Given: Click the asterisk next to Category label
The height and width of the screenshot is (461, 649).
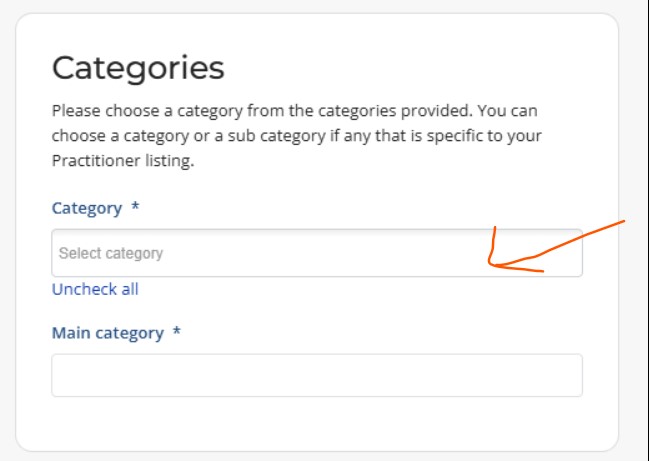Looking at the screenshot, I should [x=135, y=206].
